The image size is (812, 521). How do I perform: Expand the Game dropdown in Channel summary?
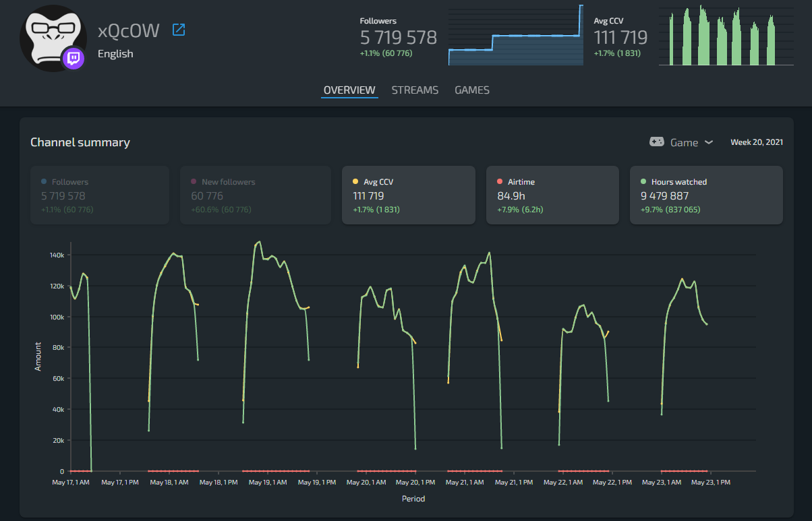point(681,142)
